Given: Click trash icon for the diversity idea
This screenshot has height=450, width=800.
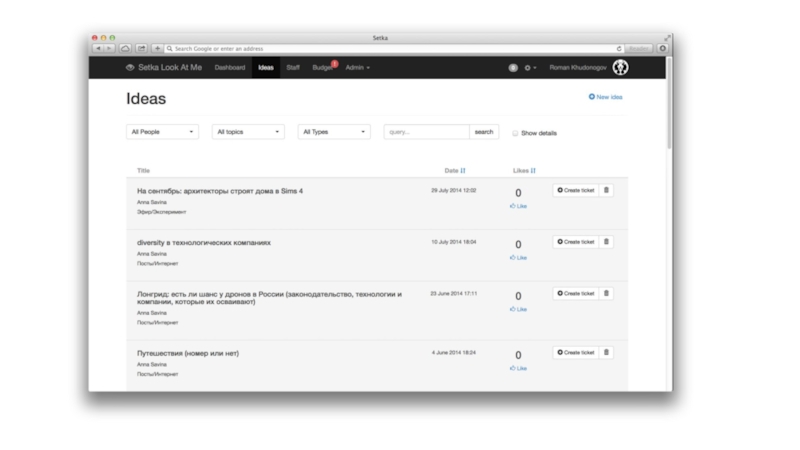Looking at the screenshot, I should click(x=607, y=242).
